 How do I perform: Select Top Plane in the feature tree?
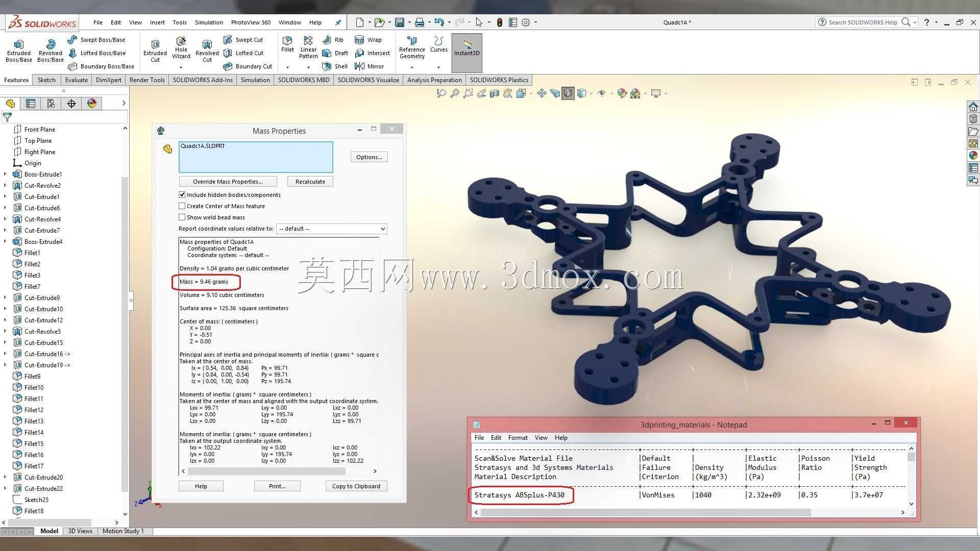[x=38, y=141]
